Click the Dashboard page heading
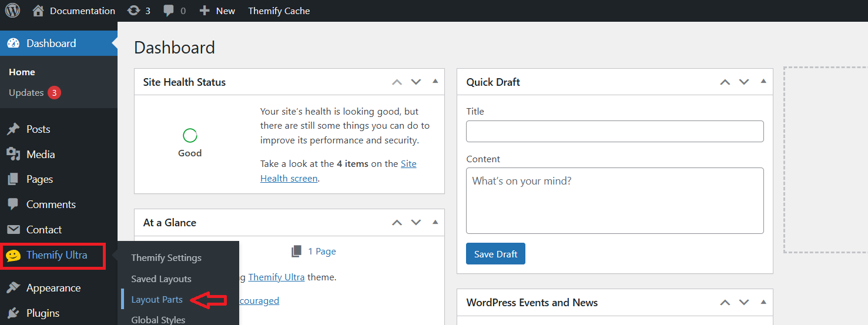This screenshot has height=325, width=868. coord(175,48)
